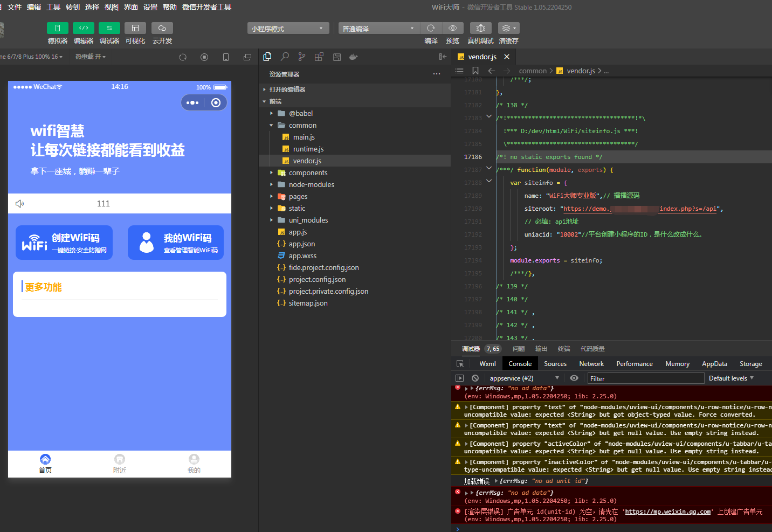Click the common breadcrumb segment
Image resolution: width=772 pixels, height=532 pixels.
[x=533, y=71]
